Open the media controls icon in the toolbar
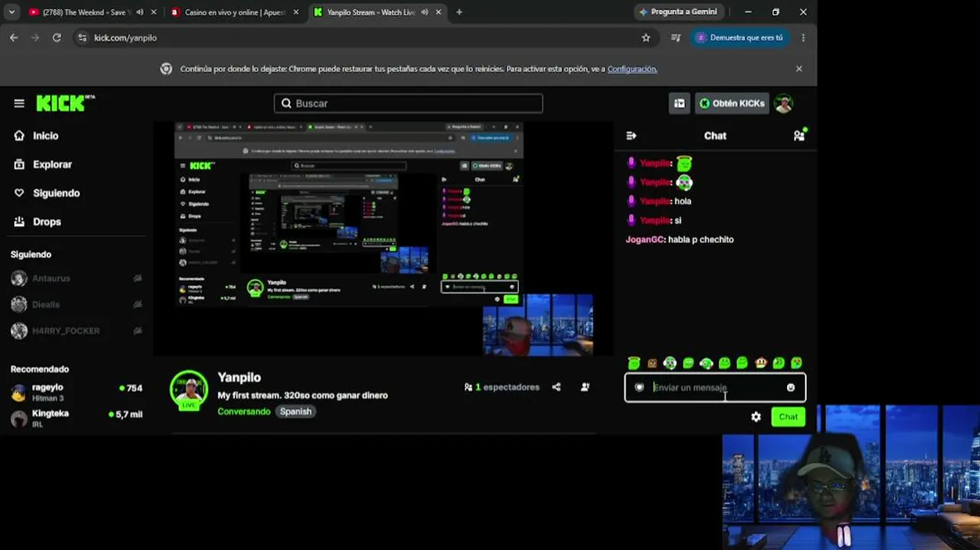Viewport: 980px width, 550px height. click(x=675, y=37)
